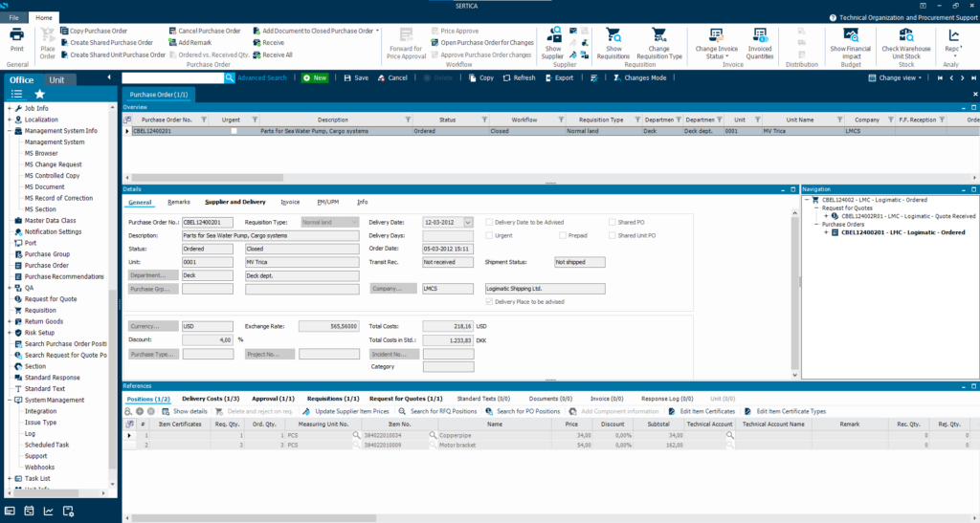
Task: Click Receive All ribbon button
Action: pyautogui.click(x=273, y=54)
